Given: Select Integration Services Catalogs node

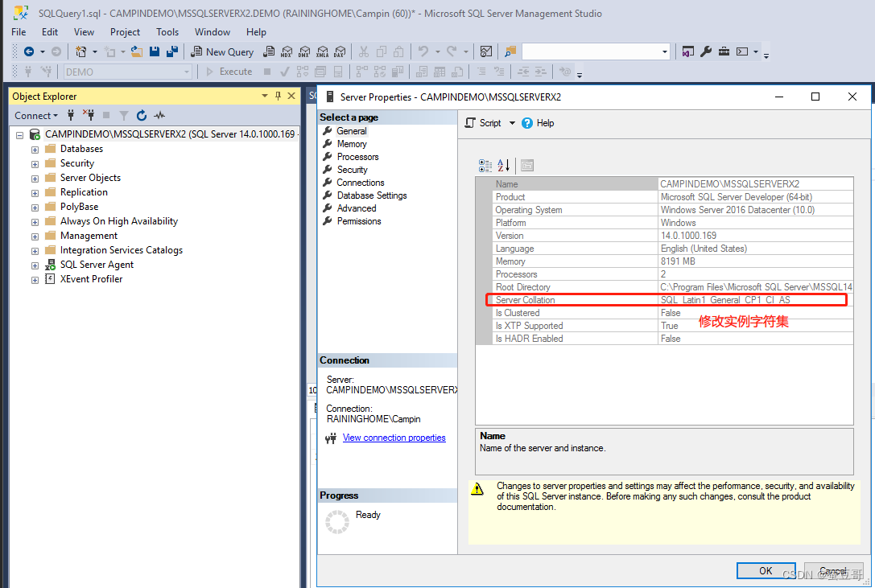Looking at the screenshot, I should tap(121, 250).
